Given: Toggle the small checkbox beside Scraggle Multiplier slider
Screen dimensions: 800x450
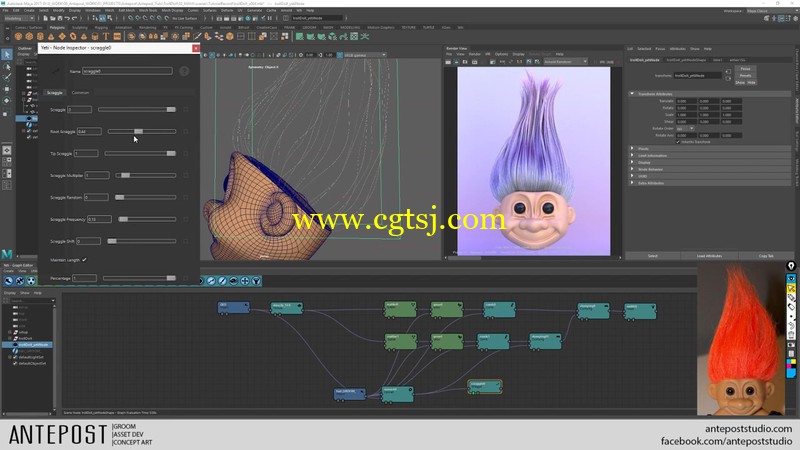Looking at the screenshot, I should pos(186,176).
